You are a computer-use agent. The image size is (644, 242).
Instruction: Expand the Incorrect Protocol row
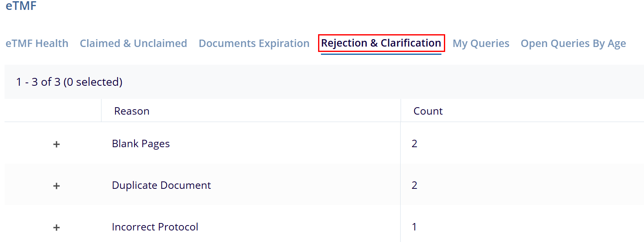pos(57,227)
